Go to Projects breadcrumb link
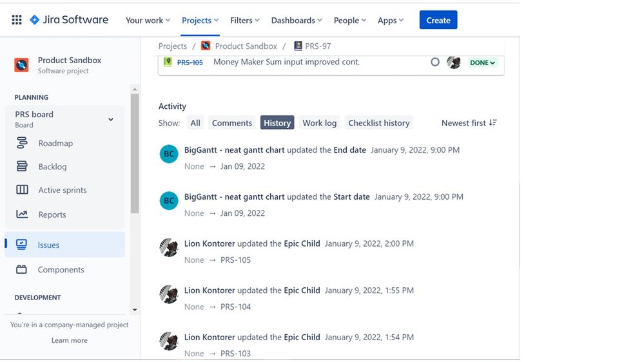 pyautogui.click(x=173, y=46)
